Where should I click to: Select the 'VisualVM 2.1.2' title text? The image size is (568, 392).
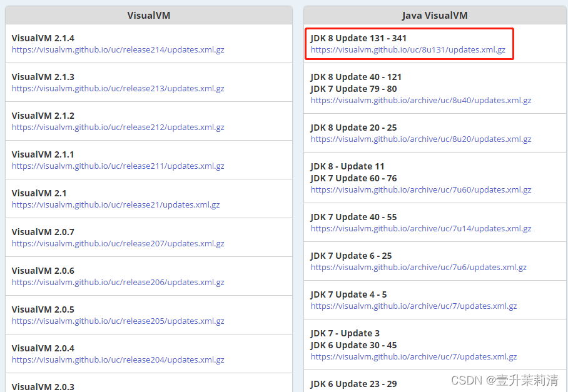[x=43, y=116]
